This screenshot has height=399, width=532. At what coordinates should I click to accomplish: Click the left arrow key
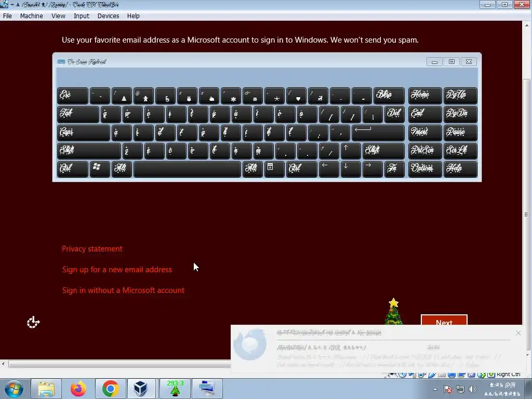[329, 169]
